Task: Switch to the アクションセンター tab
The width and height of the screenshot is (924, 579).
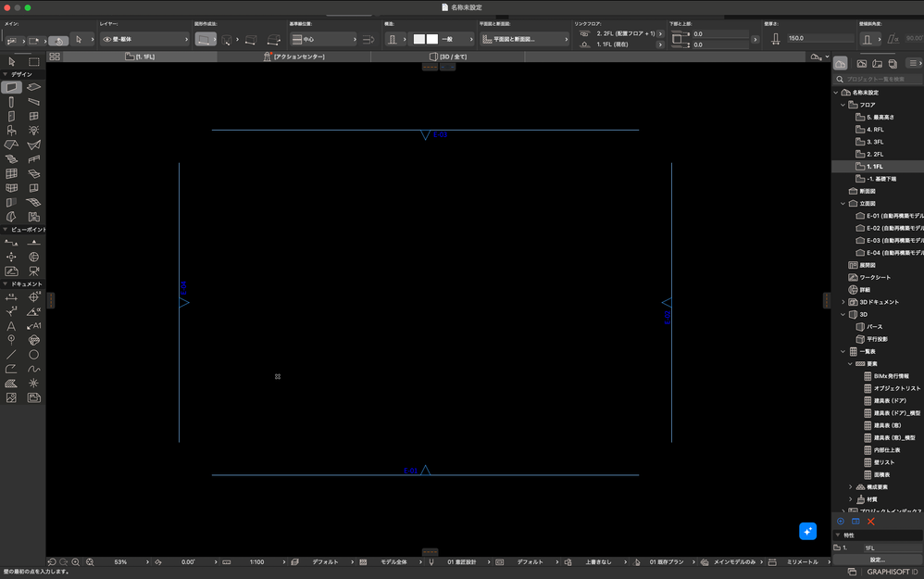Action: click(294, 57)
